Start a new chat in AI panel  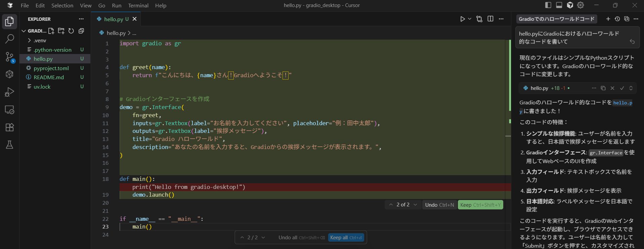pyautogui.click(x=608, y=19)
